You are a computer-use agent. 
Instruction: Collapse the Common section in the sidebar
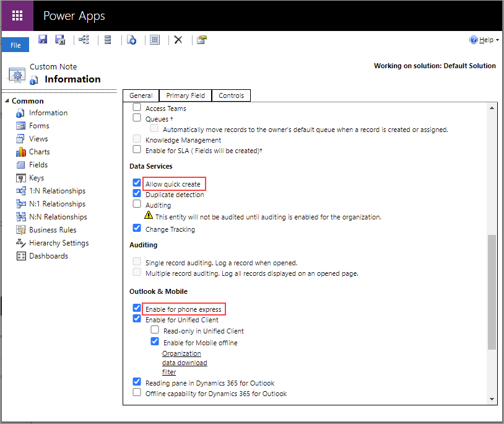(x=7, y=101)
